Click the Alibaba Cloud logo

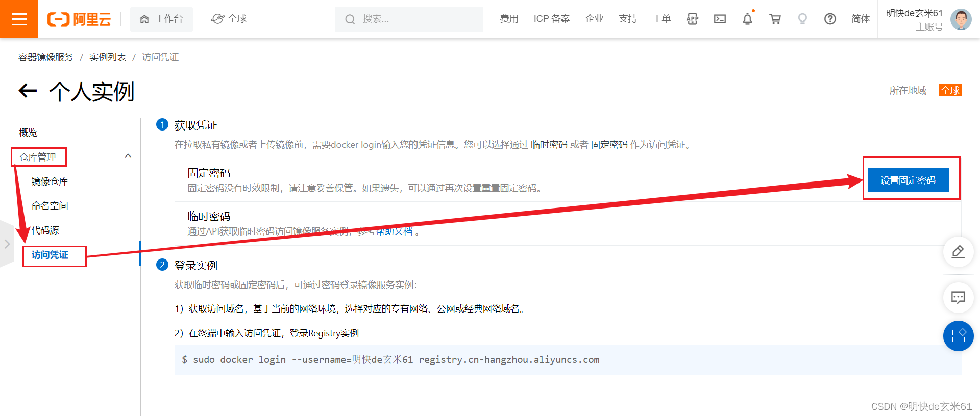pyautogui.click(x=79, y=19)
